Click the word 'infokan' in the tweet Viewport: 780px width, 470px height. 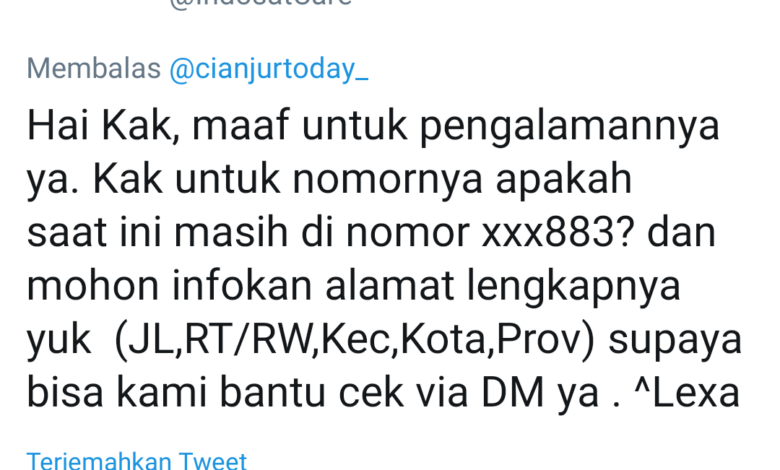click(242, 285)
